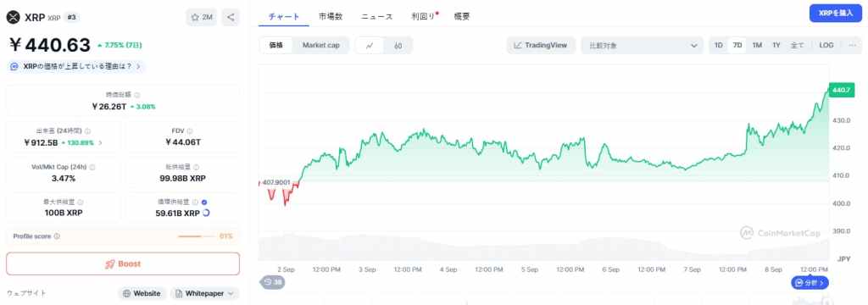868x305 pixels.
Task: Click the 440.7 current price tag on chart
Action: click(841, 90)
